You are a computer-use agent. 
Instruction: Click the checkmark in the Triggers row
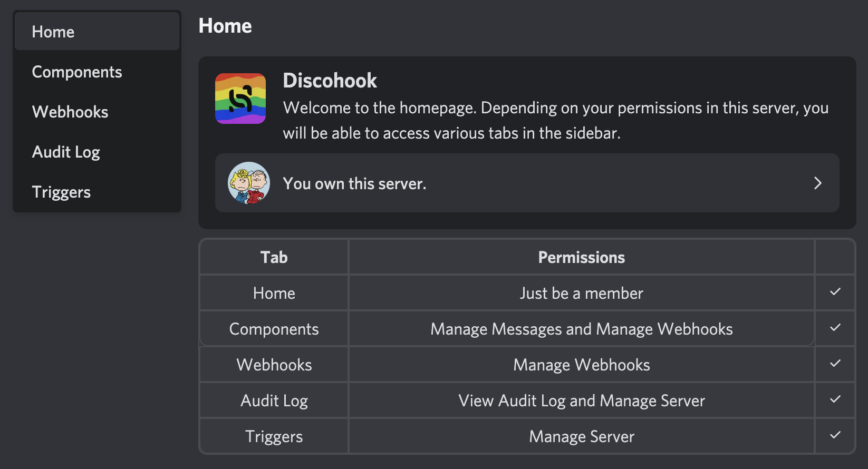[835, 435]
